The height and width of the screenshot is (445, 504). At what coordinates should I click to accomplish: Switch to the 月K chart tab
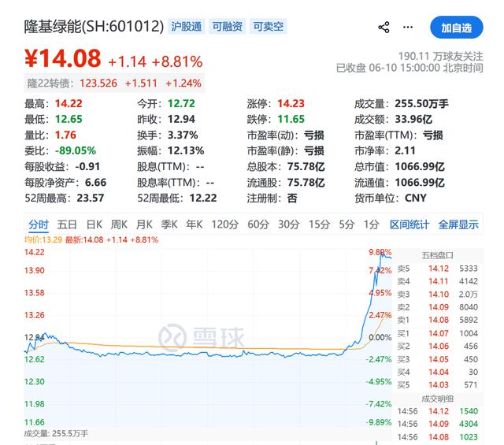pyautogui.click(x=144, y=224)
